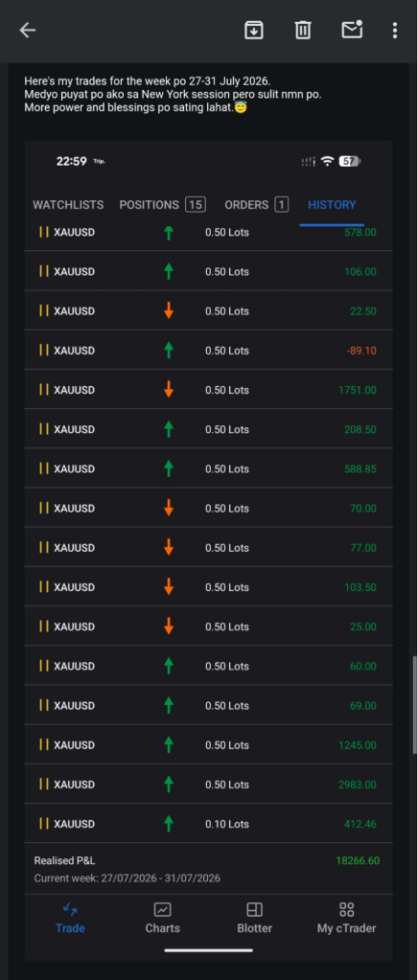Switch to the ORDERS tab
Viewport: 417px width, 980px height.
pyautogui.click(x=256, y=205)
